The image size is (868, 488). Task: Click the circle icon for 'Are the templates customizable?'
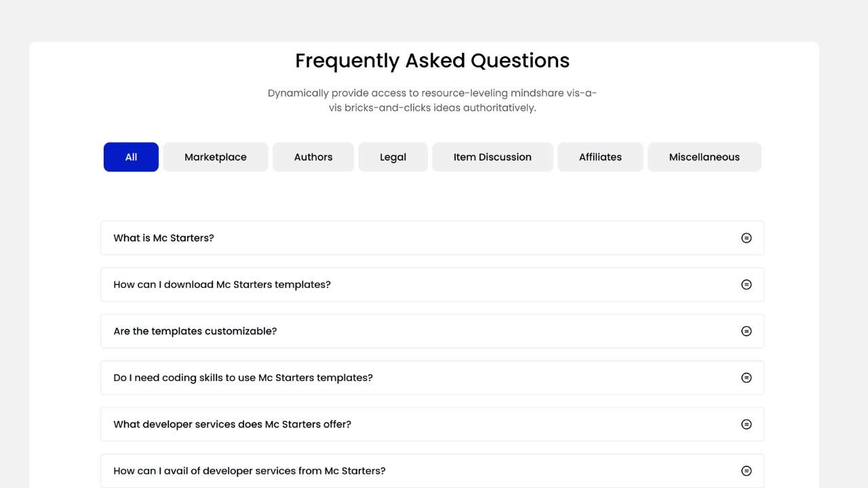pyautogui.click(x=746, y=331)
